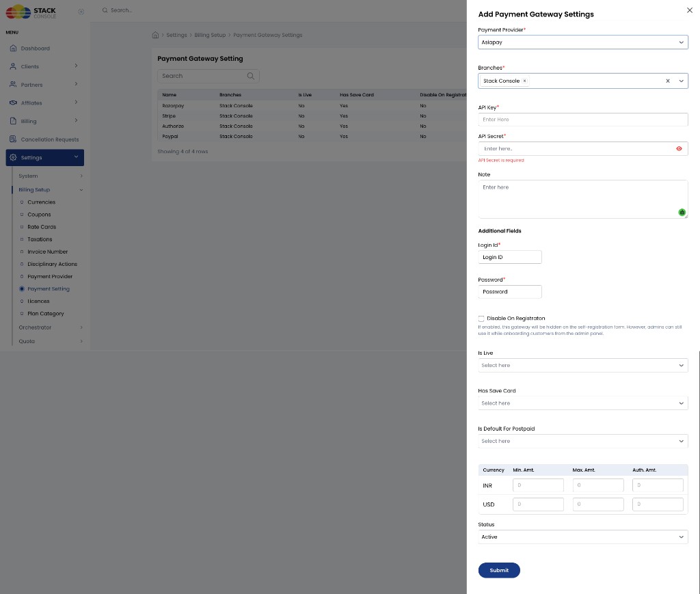700x594 pixels.
Task: Click the home breadcrumb icon
Action: [155, 35]
